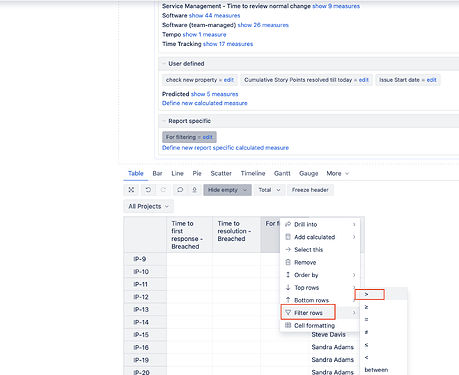Screen dimensions: 459x375
Task: Click the redo arrow icon
Action: pyautogui.click(x=163, y=190)
